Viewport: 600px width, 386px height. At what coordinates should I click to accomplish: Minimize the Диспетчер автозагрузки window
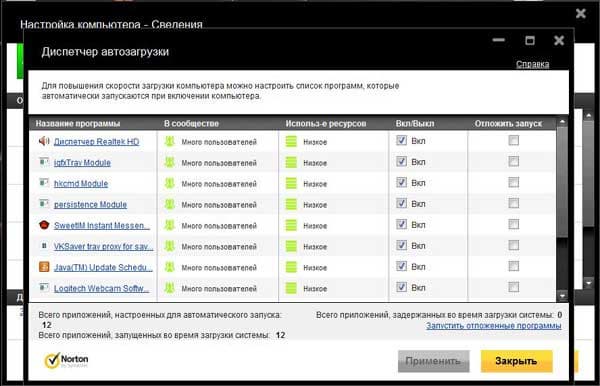499,40
